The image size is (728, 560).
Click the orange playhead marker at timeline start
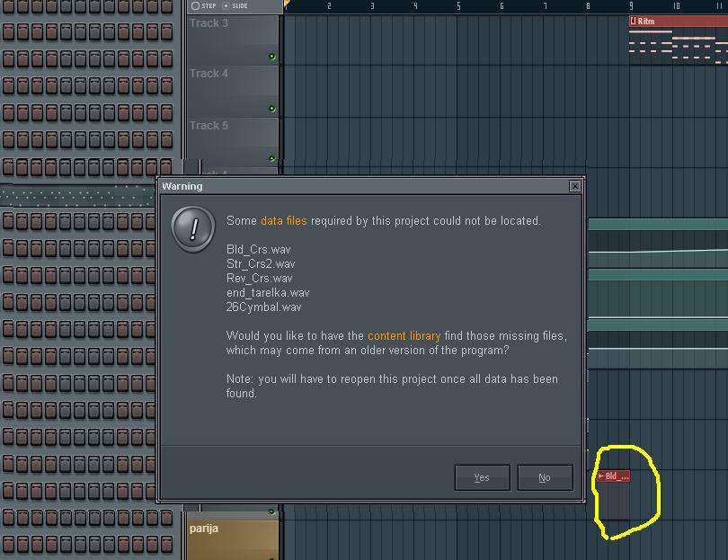[x=287, y=4]
